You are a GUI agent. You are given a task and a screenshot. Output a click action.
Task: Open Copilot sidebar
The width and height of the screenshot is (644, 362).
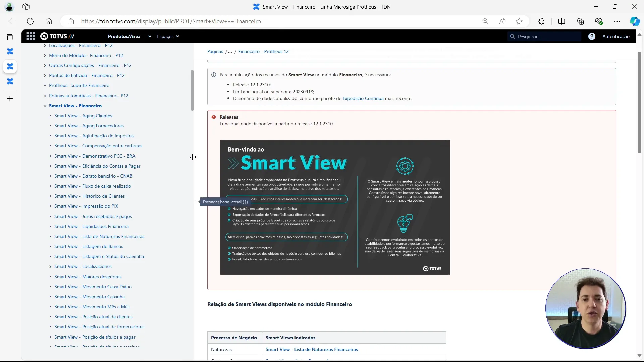635,21
